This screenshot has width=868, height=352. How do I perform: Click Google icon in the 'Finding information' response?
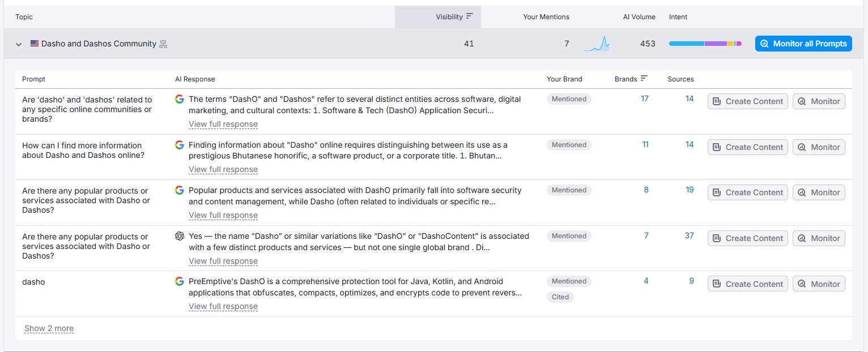[180, 145]
